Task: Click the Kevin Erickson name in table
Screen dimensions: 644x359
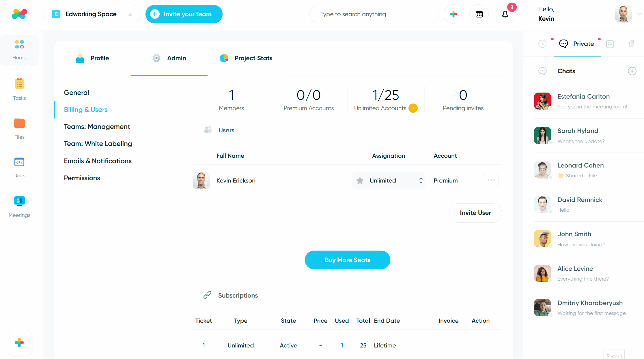Action: (x=236, y=181)
